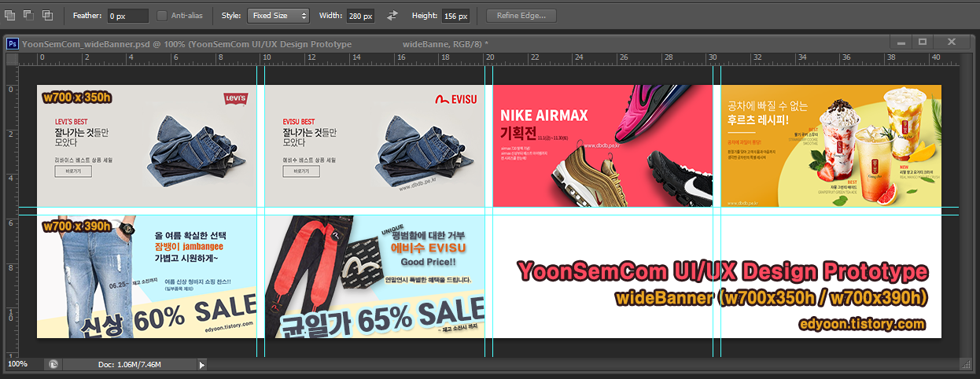Click the Nike Airmax banner on canvas
Image resolution: width=980 pixels, height=379 pixels.
[x=602, y=146]
